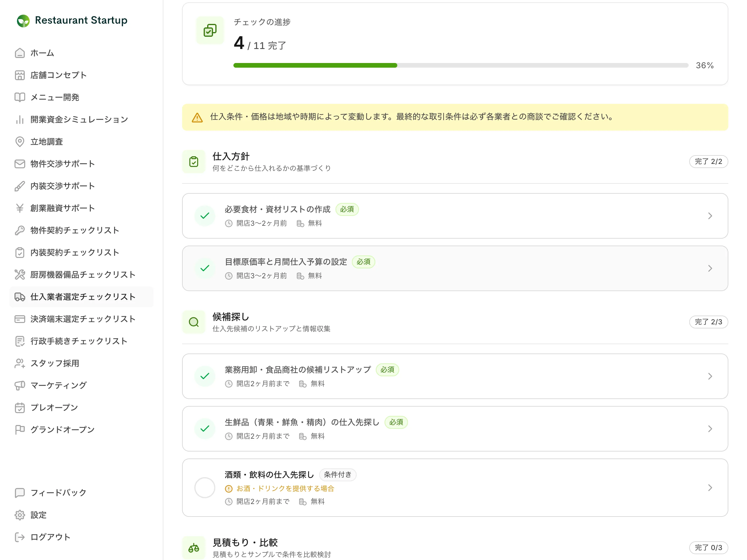Click the 完了 0/3 badge for 見積もり・比較
Screen dimensions: 747x560
click(708, 548)
